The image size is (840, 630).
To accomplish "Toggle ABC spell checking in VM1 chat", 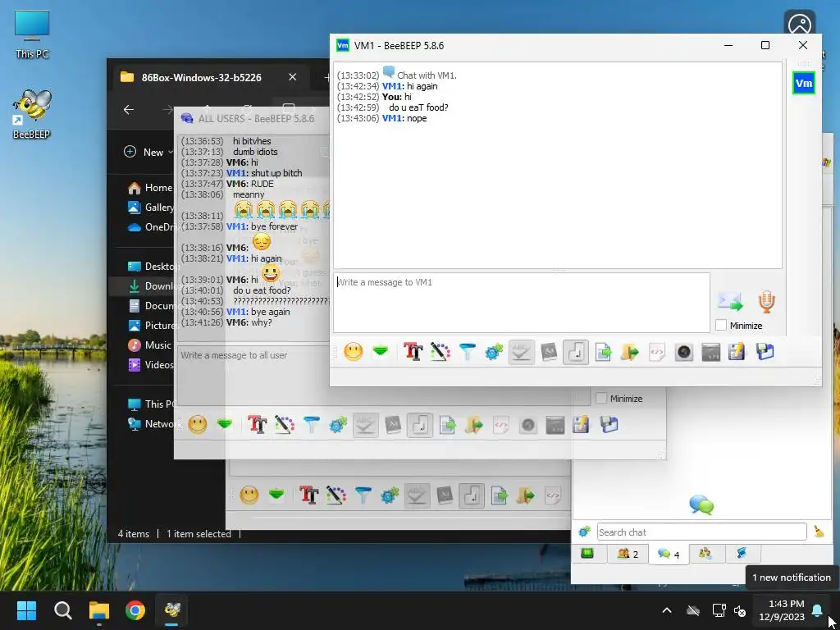I will pyautogui.click(x=521, y=352).
